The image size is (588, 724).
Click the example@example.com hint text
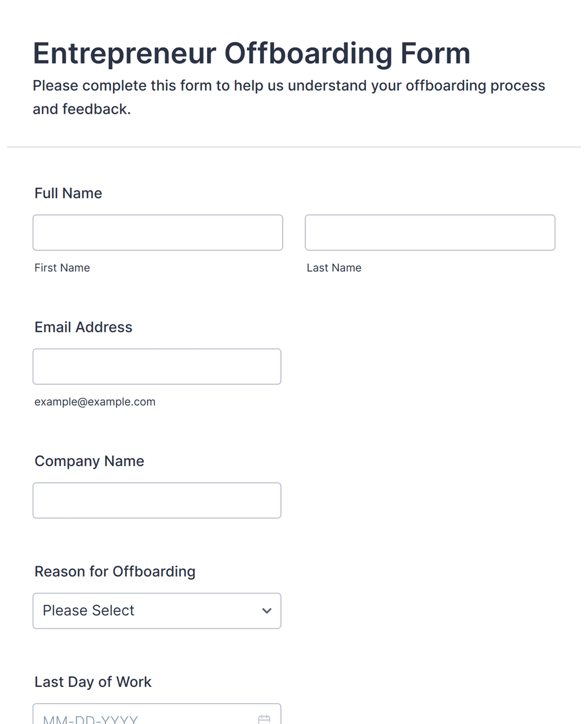click(x=95, y=402)
